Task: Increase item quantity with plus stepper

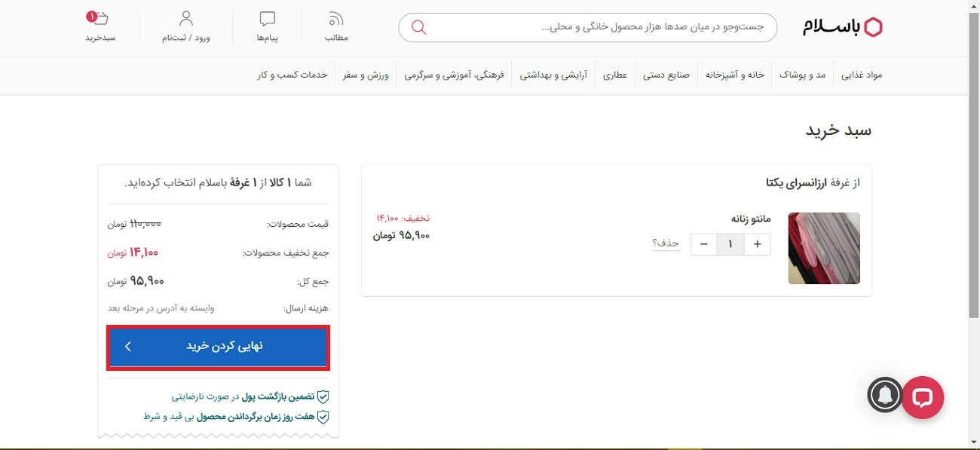Action: (x=758, y=243)
